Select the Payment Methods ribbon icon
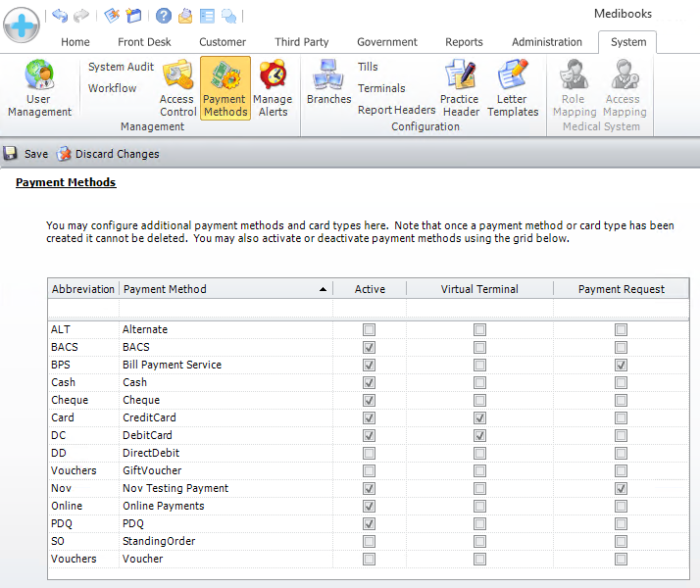700x588 pixels. (225, 88)
